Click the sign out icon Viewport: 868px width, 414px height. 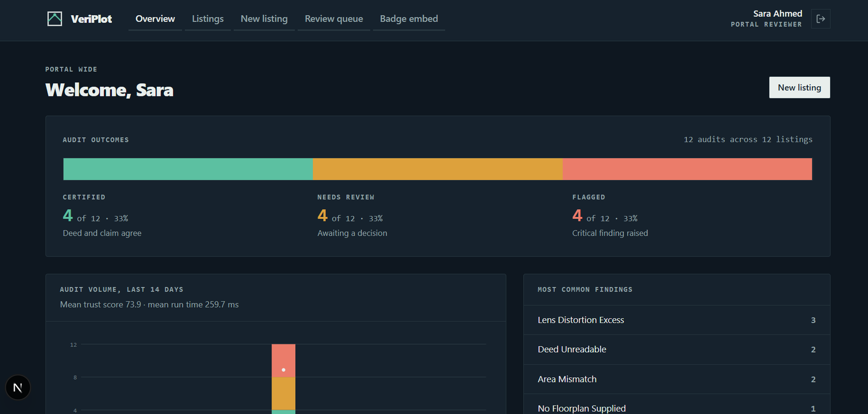pos(820,19)
